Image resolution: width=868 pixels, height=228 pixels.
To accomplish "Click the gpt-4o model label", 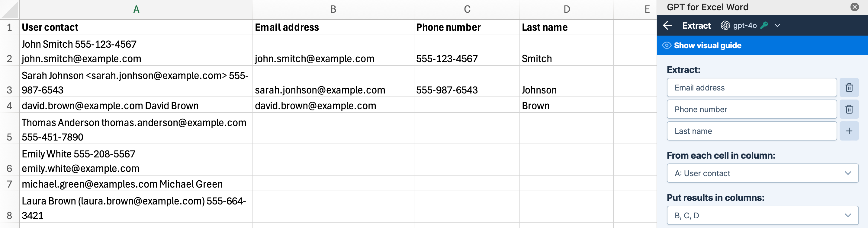I will (x=745, y=26).
